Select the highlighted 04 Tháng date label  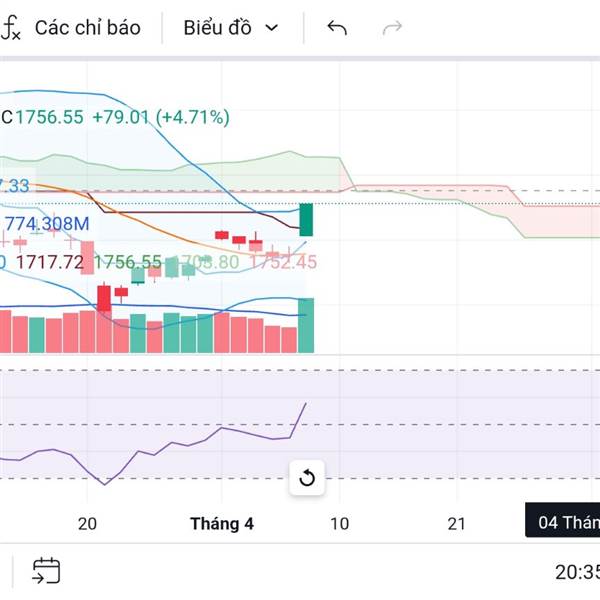(565, 523)
